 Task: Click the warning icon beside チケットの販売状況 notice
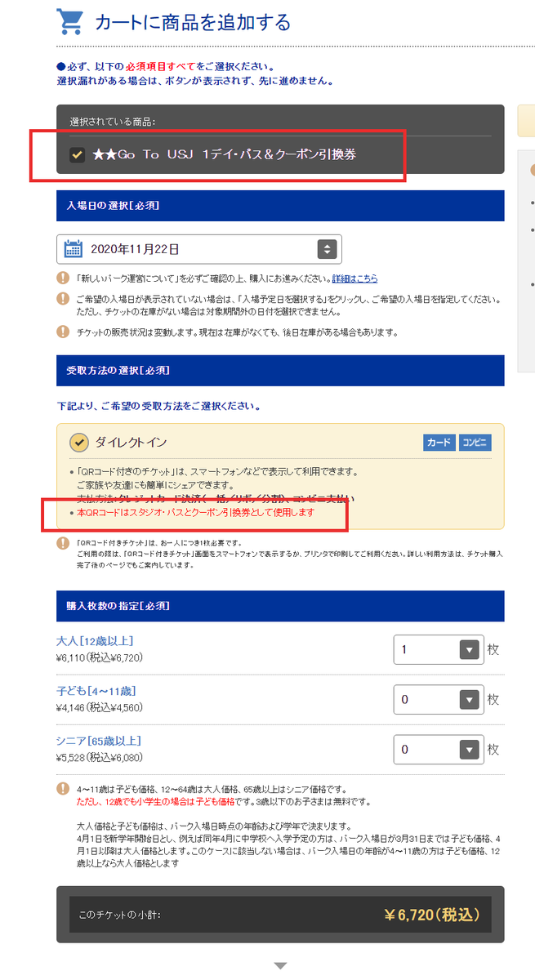pos(63,332)
